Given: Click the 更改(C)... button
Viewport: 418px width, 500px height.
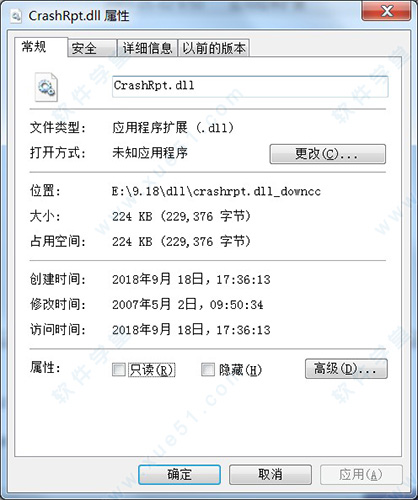Looking at the screenshot, I should tap(327, 154).
